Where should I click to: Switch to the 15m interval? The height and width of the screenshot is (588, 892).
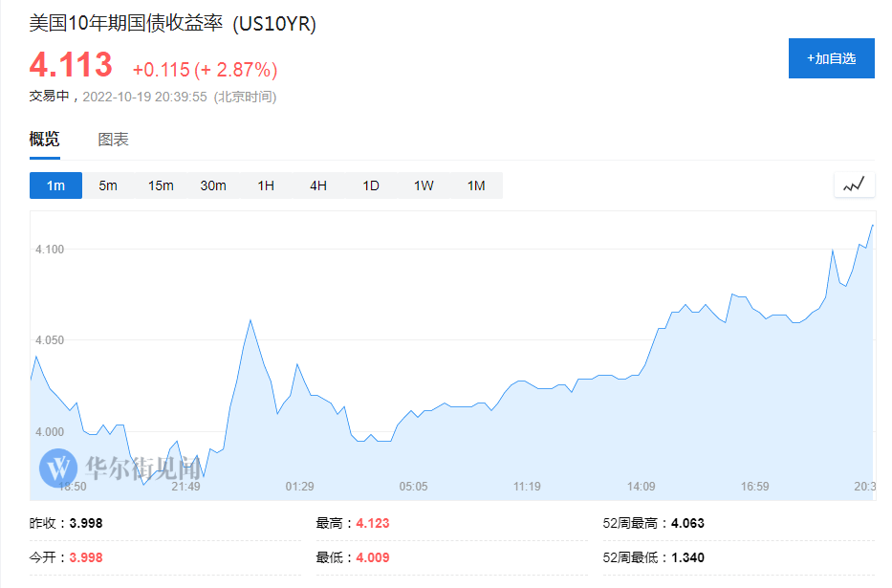coord(161,185)
